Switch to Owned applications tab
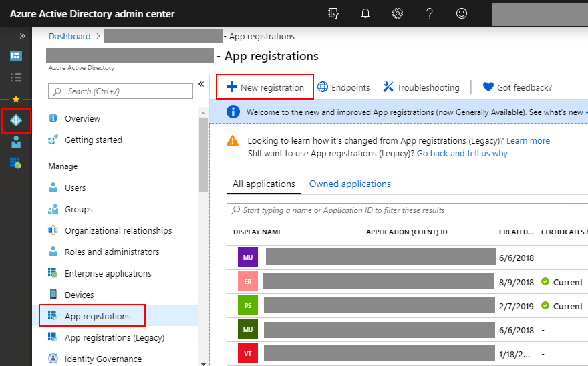Viewport: 588px width, 366px height. 350,184
